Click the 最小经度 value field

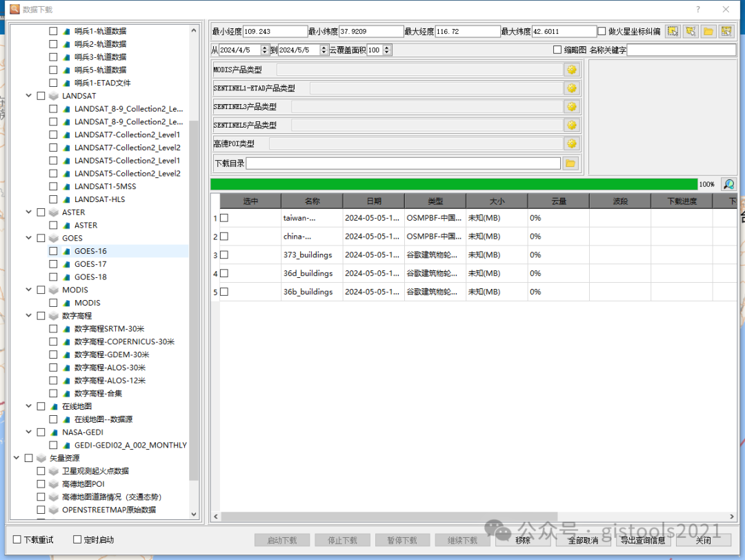pyautogui.click(x=275, y=31)
